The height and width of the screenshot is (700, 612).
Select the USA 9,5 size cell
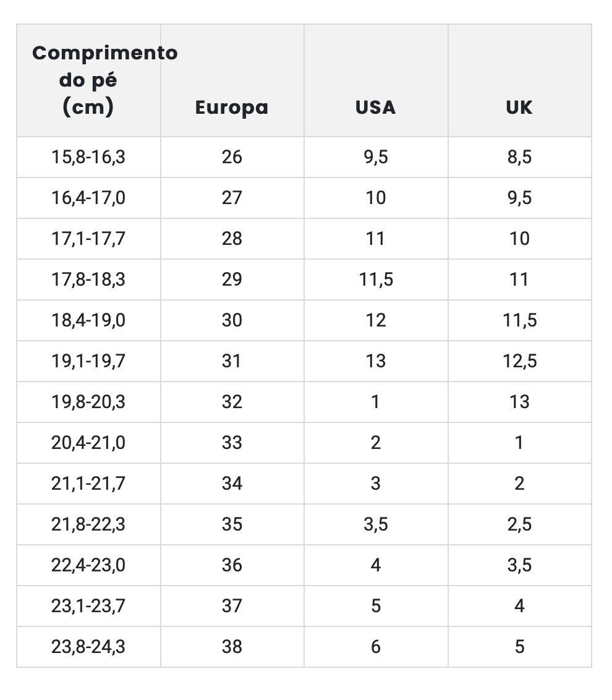[x=375, y=157]
